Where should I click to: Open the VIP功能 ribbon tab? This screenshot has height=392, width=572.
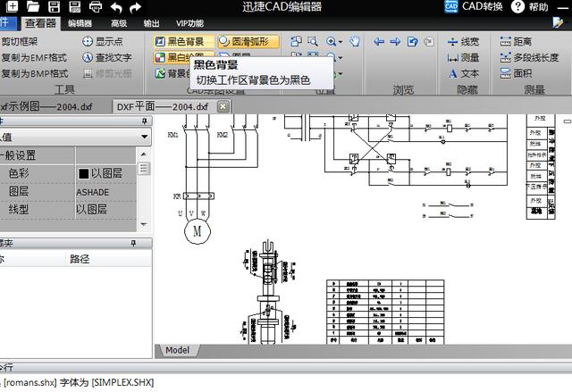(x=189, y=23)
